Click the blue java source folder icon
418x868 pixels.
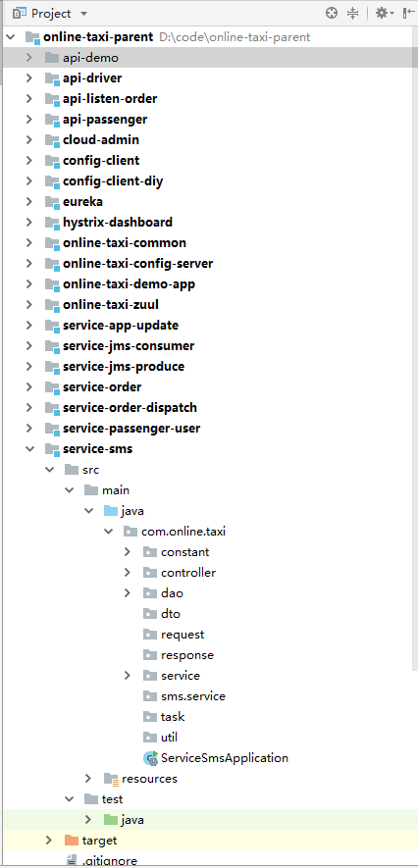pyautogui.click(x=111, y=510)
